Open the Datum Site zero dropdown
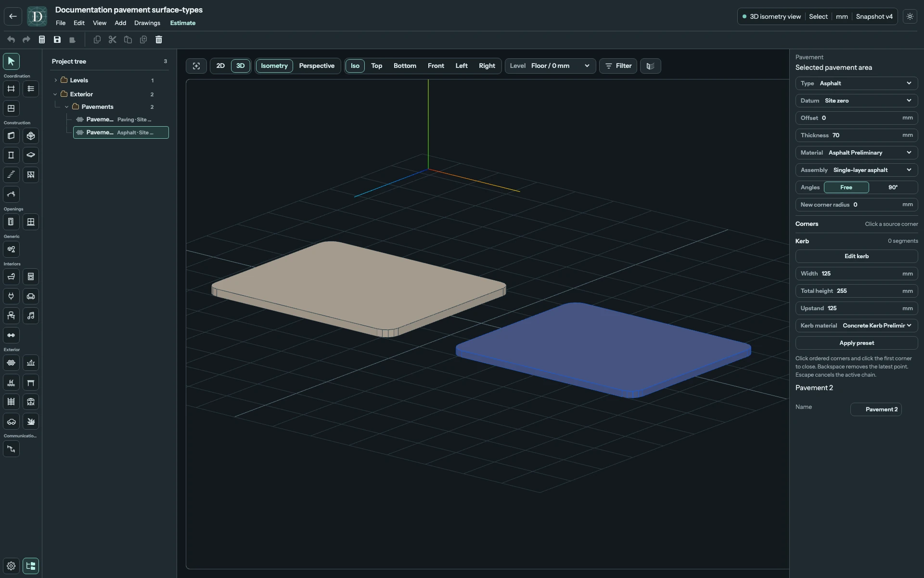Screen dimensions: 924x578 point(857,101)
